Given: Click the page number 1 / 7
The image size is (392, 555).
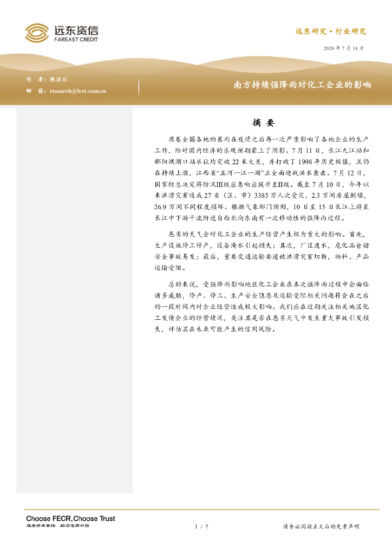Looking at the screenshot, I should (201, 527).
